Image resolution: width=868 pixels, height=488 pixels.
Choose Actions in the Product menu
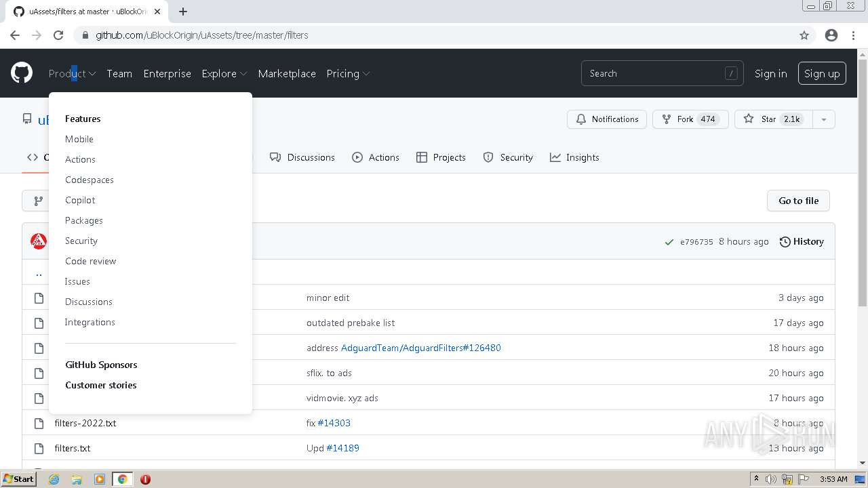click(x=80, y=159)
